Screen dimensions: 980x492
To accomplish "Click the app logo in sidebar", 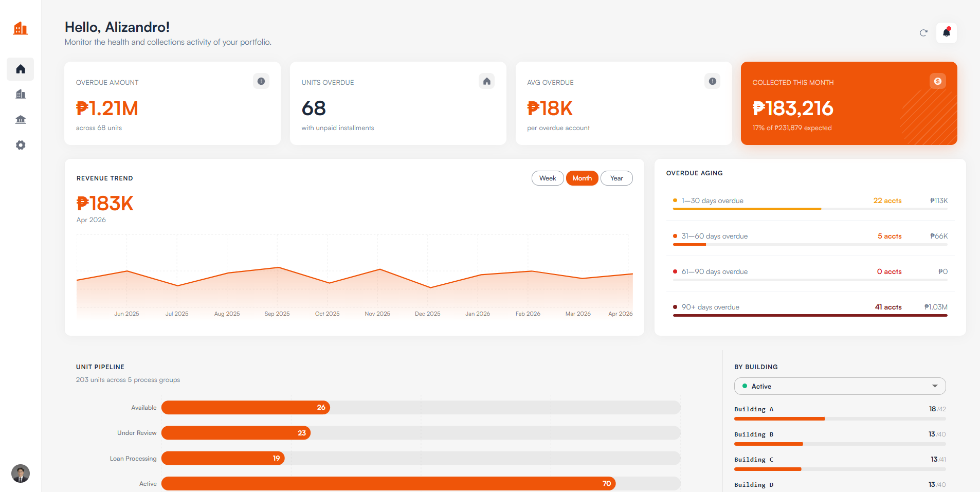I will tap(21, 28).
